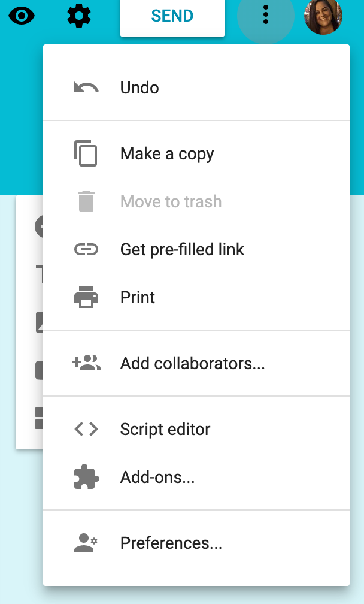
Task: Open form preview with the eye icon
Action: pyautogui.click(x=22, y=16)
